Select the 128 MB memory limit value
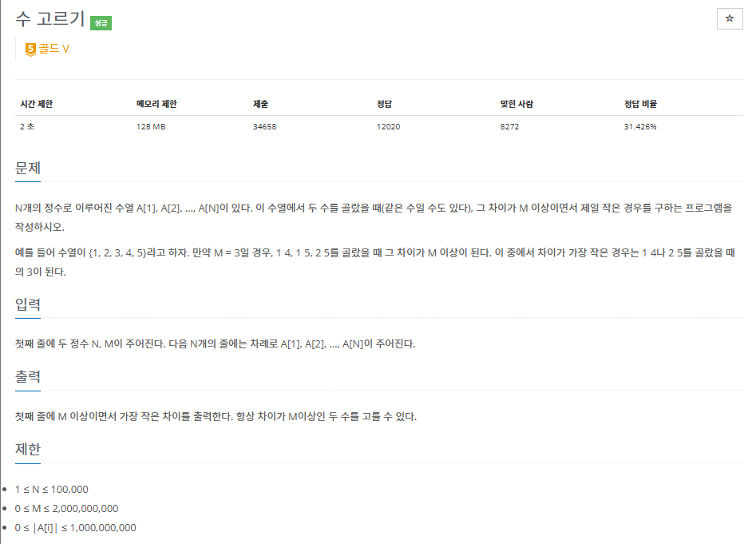756x544 pixels. tap(151, 127)
